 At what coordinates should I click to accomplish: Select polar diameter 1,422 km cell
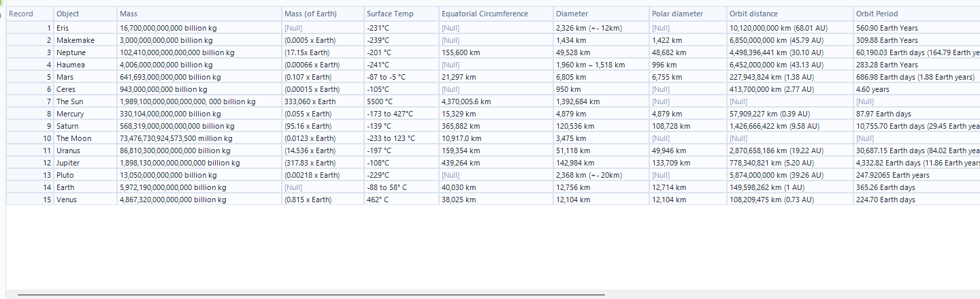pos(688,40)
